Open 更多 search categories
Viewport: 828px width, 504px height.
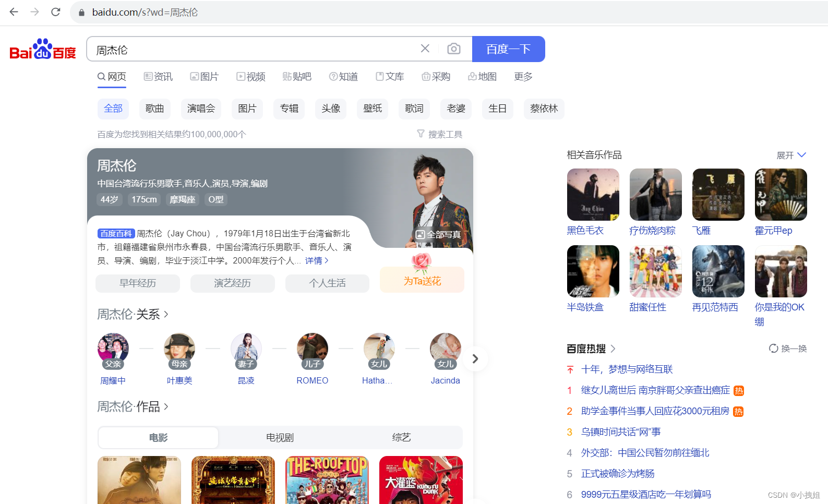pos(523,77)
